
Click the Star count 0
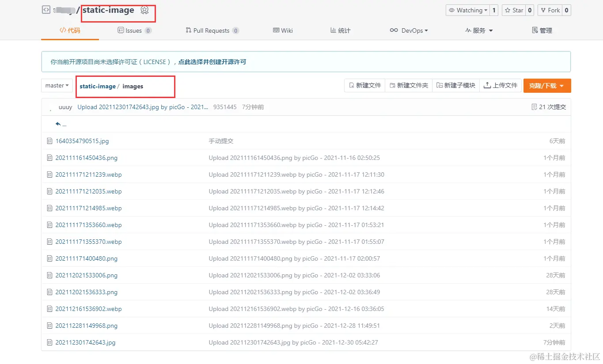pyautogui.click(x=530, y=10)
